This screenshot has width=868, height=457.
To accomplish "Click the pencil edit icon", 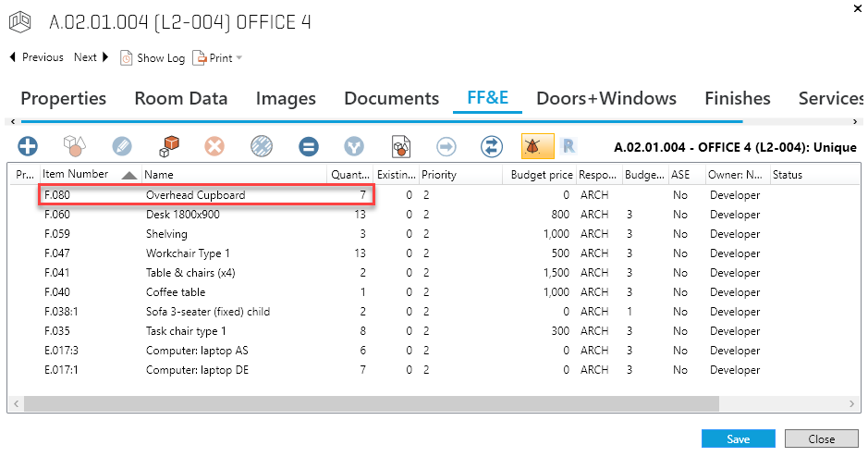I will [122, 146].
